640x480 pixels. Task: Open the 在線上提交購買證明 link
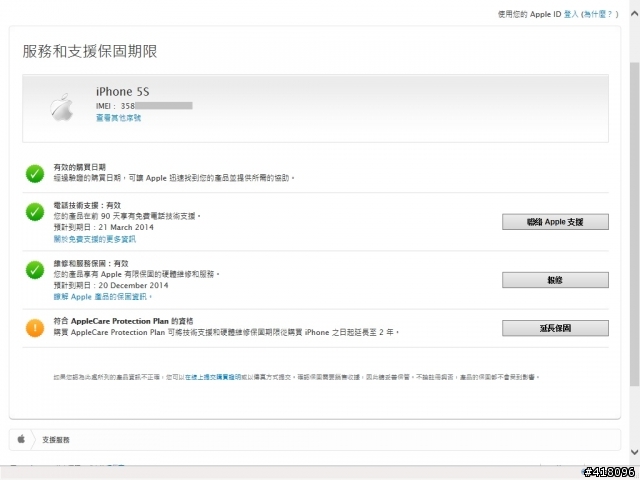[x=213, y=377]
